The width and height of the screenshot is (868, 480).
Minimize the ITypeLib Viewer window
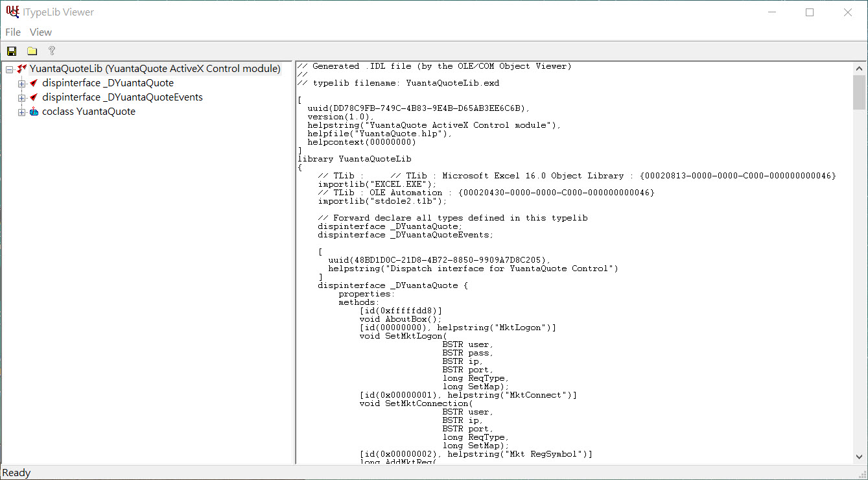[x=771, y=12]
